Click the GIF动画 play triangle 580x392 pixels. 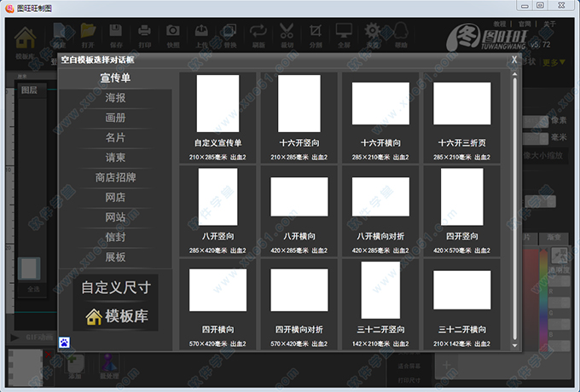click(15, 337)
